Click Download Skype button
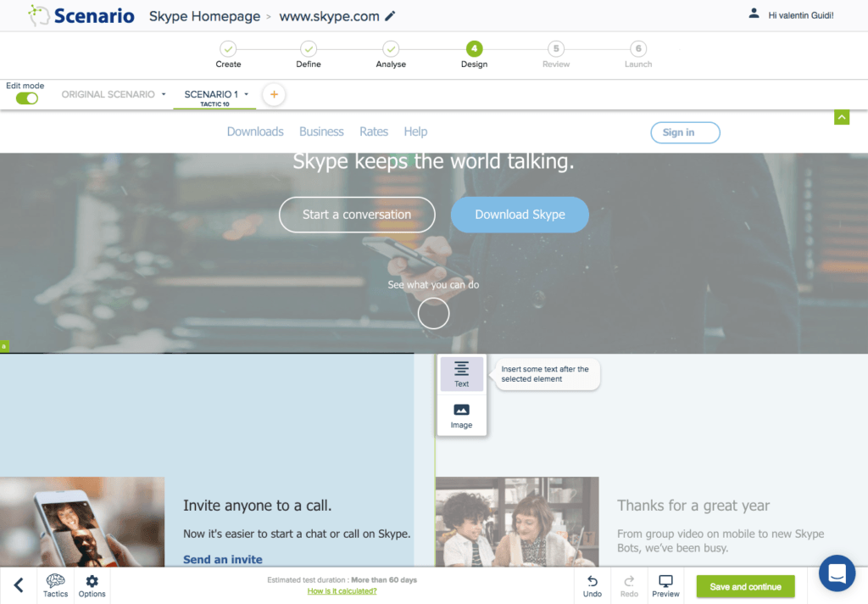Viewport: 868px width, 604px height. (520, 215)
